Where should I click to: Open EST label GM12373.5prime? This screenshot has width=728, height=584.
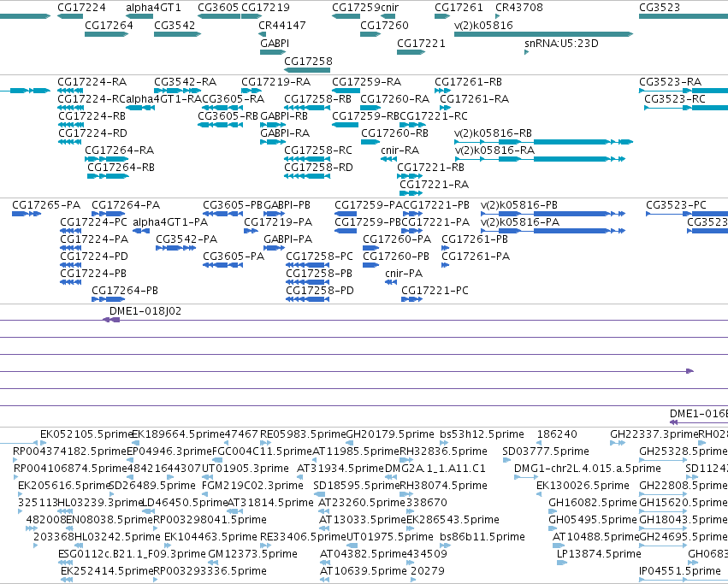252,553
